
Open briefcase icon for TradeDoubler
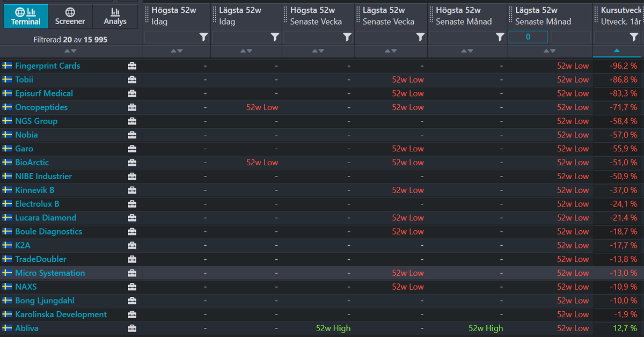[x=132, y=259]
